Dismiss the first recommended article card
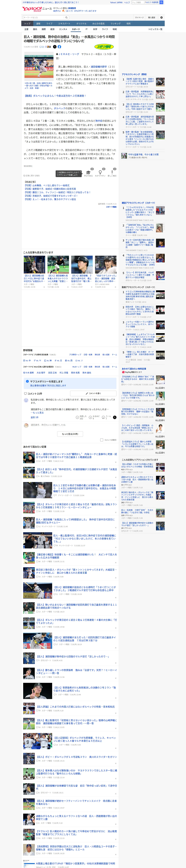This screenshot has height=868, width=186. [x=44, y=287]
